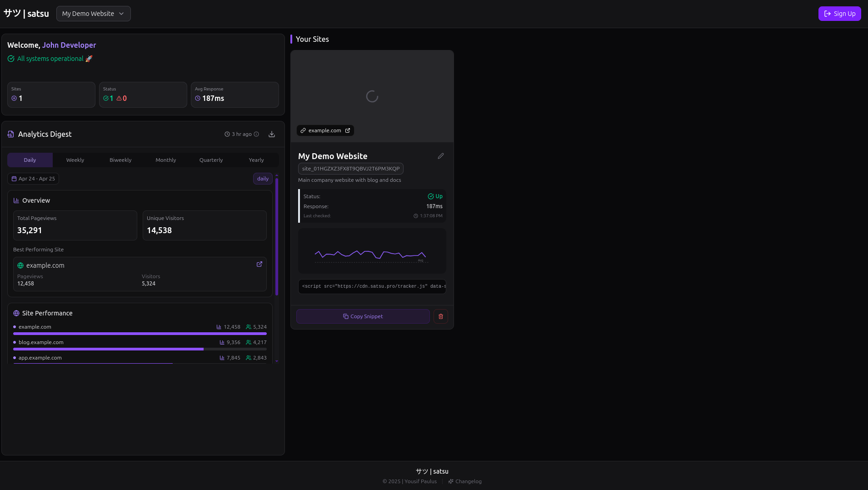Image resolution: width=868 pixels, height=490 pixels.
Task: Delete the site with the trash icon
Action: (x=441, y=316)
